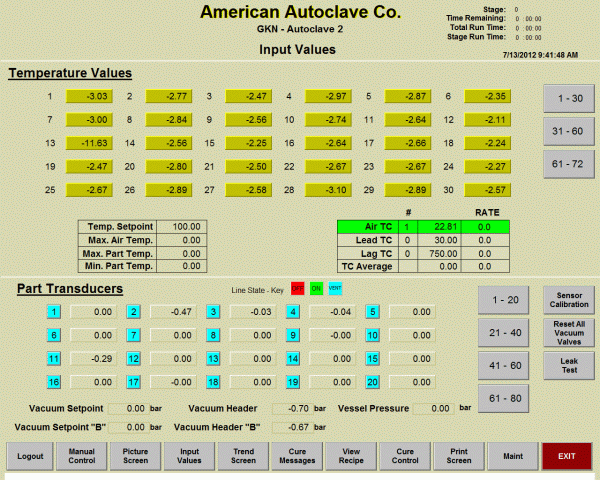
Task: Toggle part transducer valve 11
Action: (54, 358)
